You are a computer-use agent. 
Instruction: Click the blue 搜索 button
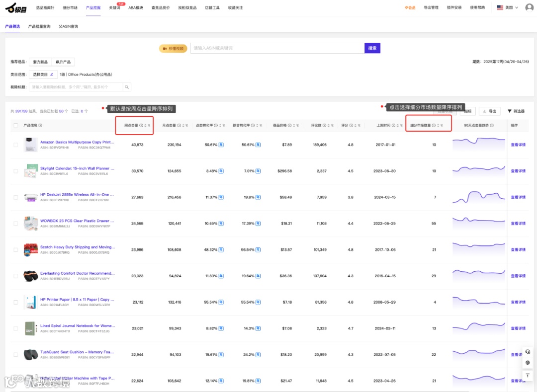click(x=372, y=48)
